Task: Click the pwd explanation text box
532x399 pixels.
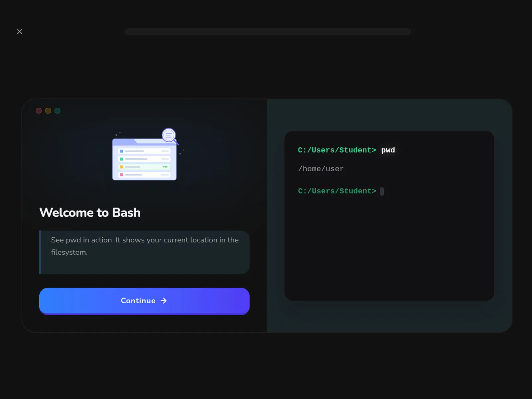Action: (144, 252)
